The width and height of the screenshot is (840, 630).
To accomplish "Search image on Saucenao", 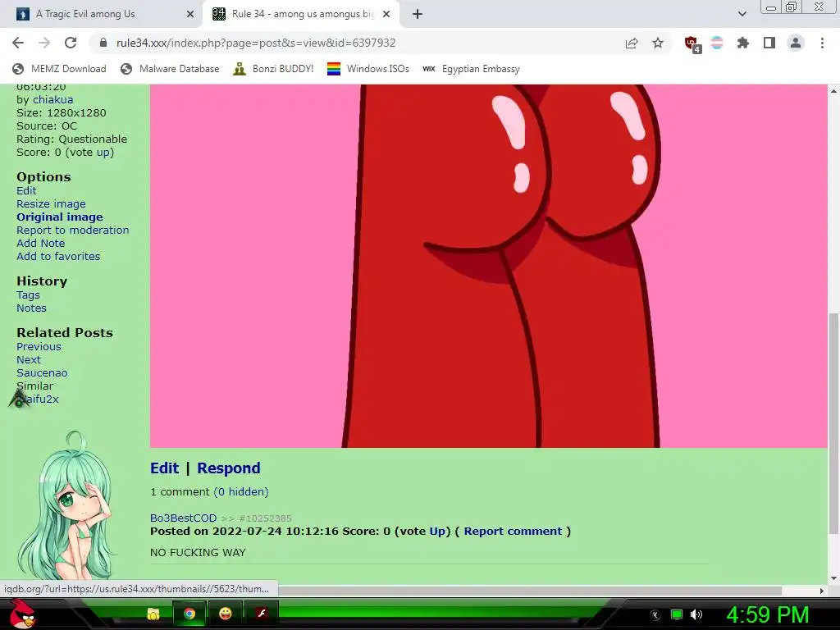I will tap(42, 373).
